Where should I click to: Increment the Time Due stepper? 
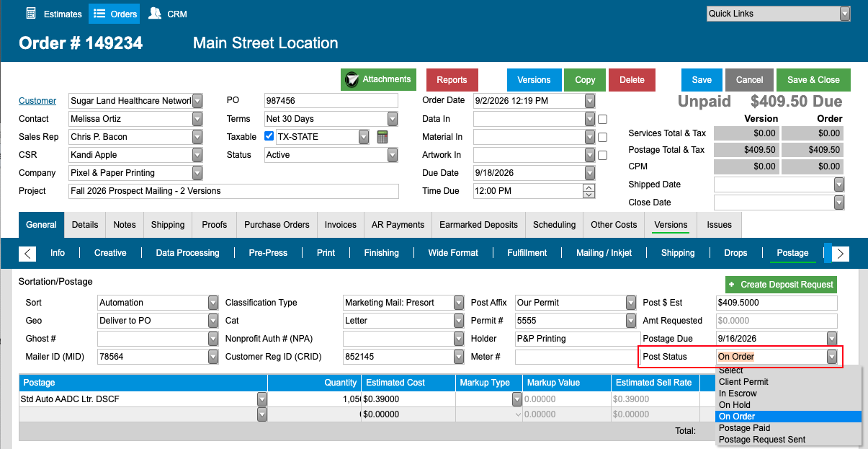pos(589,187)
